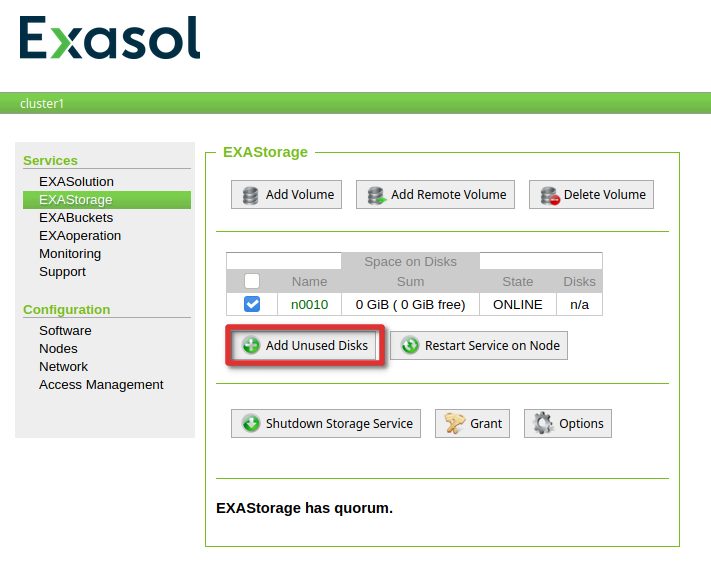Viewport: 711px width, 582px height.
Task: Open EXABuckets from the sidebar
Action: [76, 218]
